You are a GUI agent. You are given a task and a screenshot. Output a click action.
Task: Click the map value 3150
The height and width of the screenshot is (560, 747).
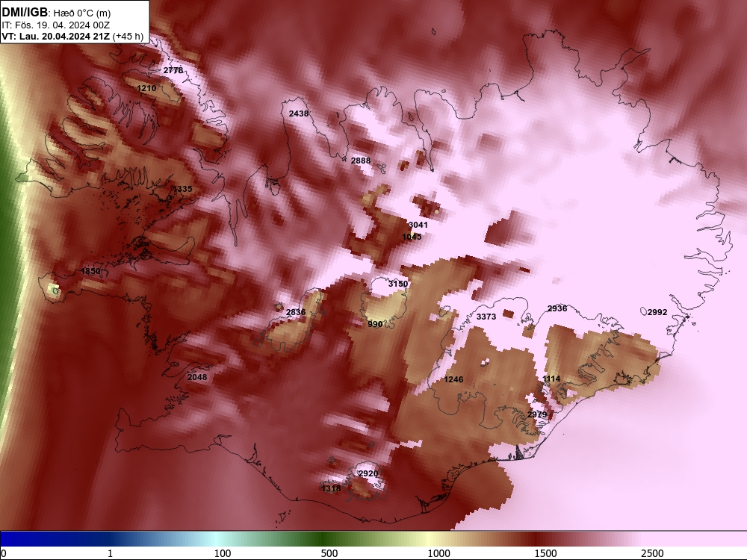pos(398,284)
